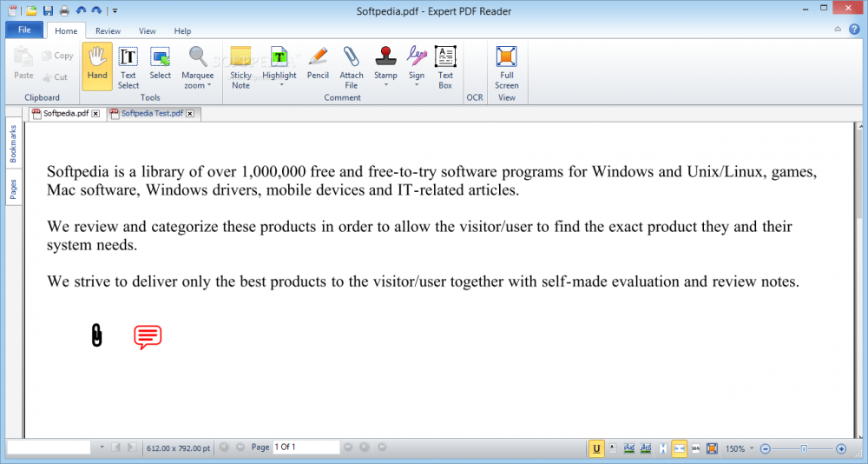Click the Marquee zoom magnifier
This screenshot has width=868, height=464.
pyautogui.click(x=198, y=57)
